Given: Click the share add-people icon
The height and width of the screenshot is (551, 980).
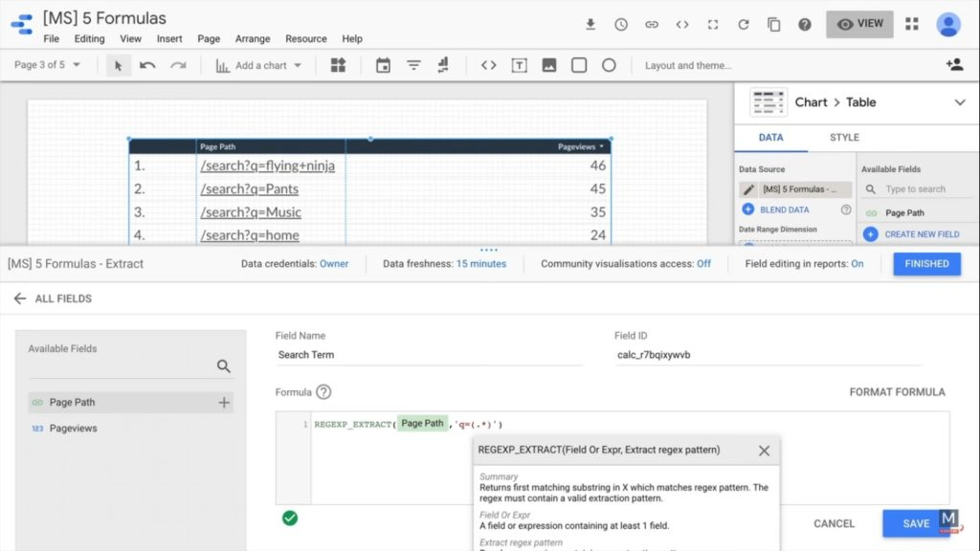Looking at the screenshot, I should point(953,65).
